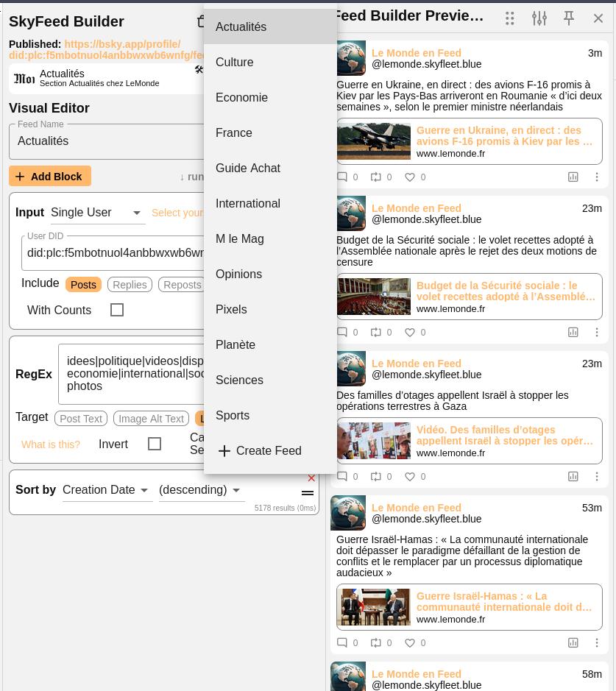Click into the RegEx pattern text area
This screenshot has height=691, width=616.
click(x=131, y=374)
